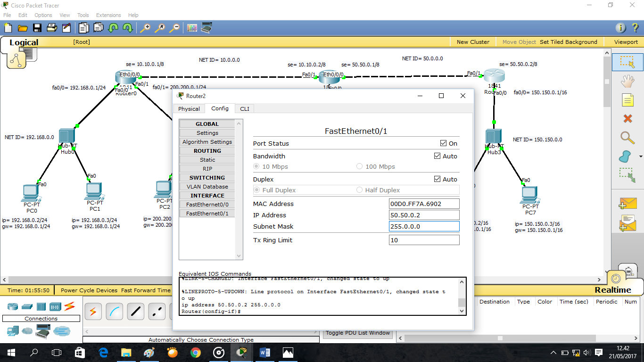Open the RIP routing settings
The width and height of the screenshot is (644, 362).
pos(207,169)
